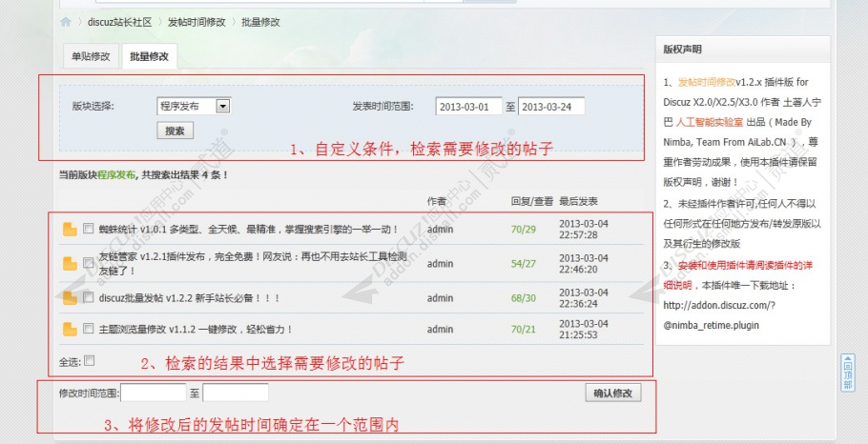Screen dimensions: 868x444
Task: Check the 主题浏览量修改 v1.1.2 checkbox
Action: coord(89,328)
